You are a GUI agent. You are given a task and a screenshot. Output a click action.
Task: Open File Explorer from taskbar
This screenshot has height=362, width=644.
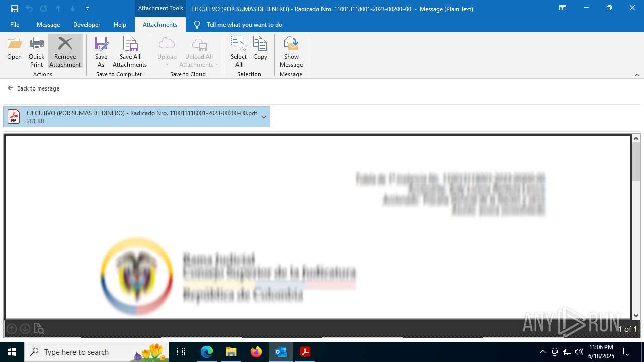231,352
